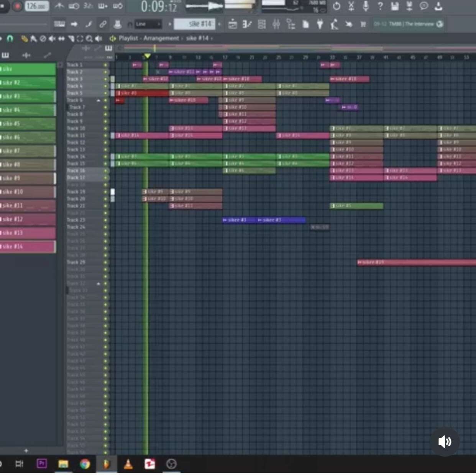
Task: Select the pencil draw tool in playlist
Action: pyautogui.click(x=25, y=38)
